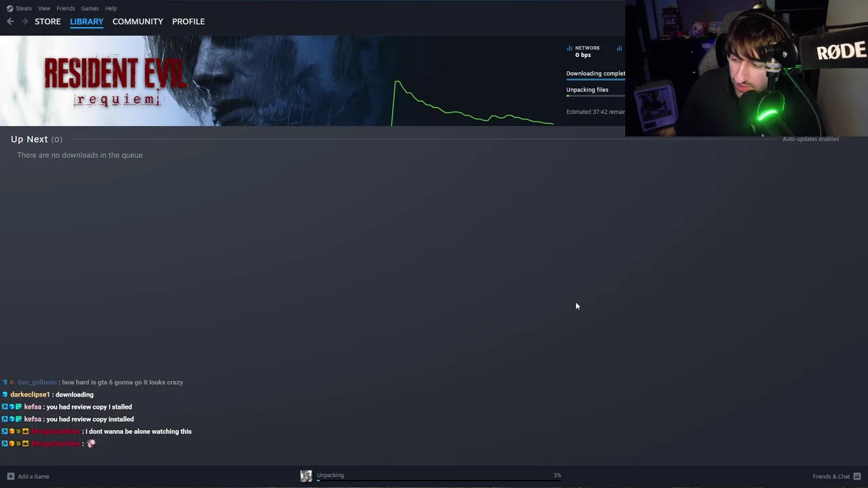Click the streamer webcam overlay
This screenshot has height=488, width=868.
pos(747,68)
